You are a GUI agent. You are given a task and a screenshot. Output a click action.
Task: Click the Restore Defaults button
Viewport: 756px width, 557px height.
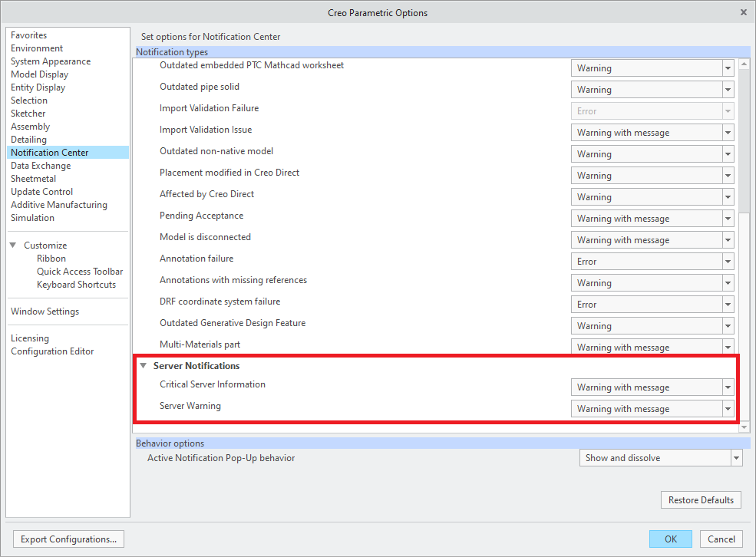tap(701, 500)
